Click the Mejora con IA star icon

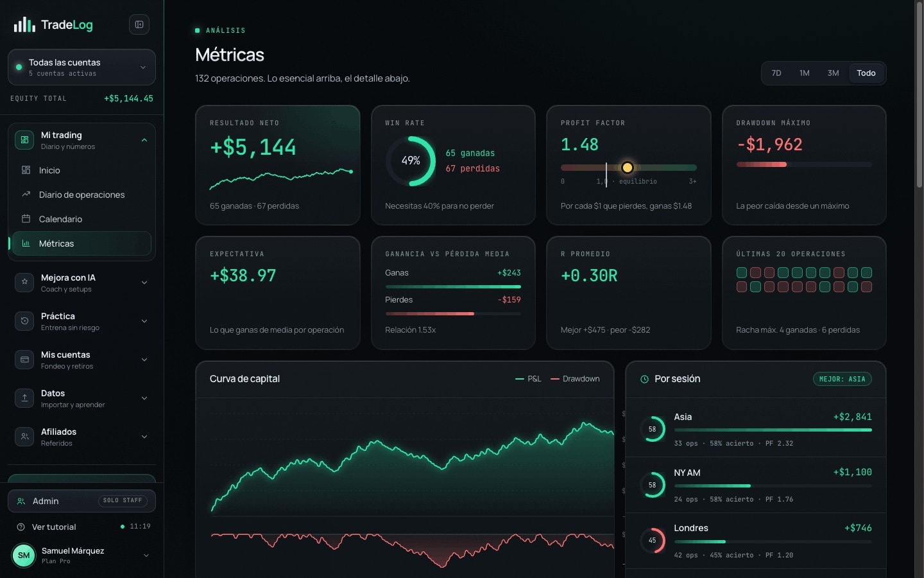[24, 283]
